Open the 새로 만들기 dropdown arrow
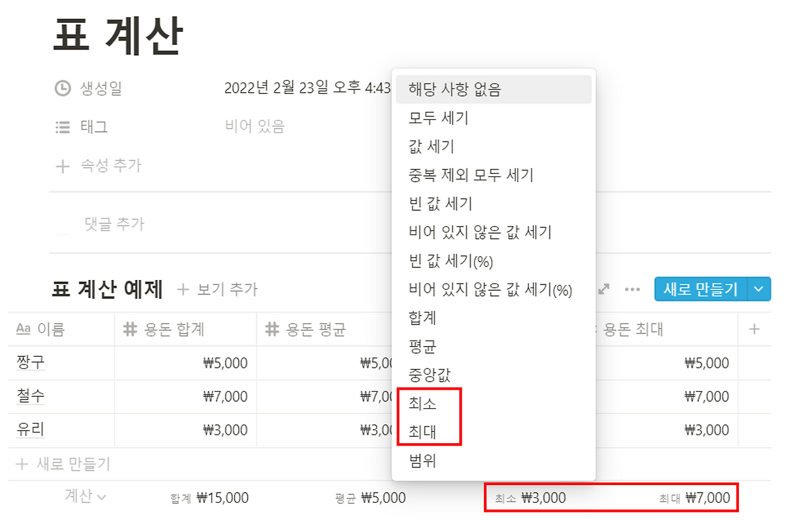This screenshot has height=520, width=812. point(758,289)
